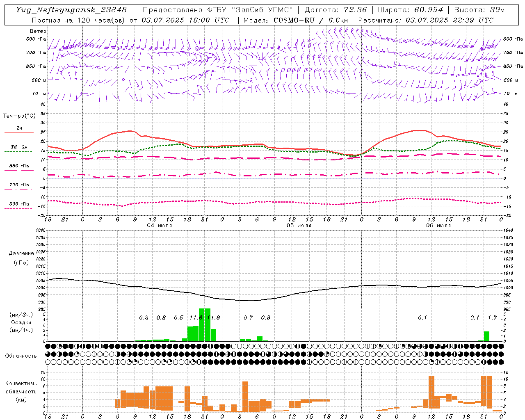Click the 11.6 precipitation total value
Image resolution: width=525 pixels, height=420 pixels.
click(x=196, y=317)
